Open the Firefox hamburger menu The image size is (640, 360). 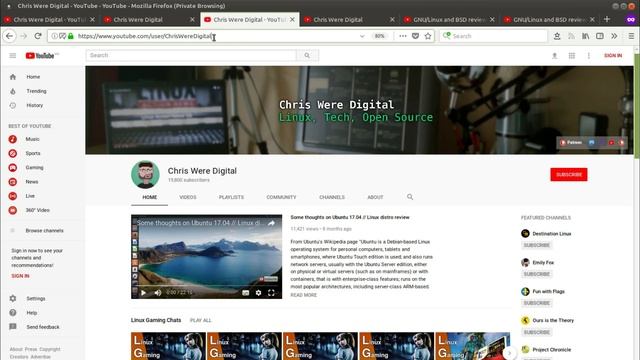coord(631,36)
